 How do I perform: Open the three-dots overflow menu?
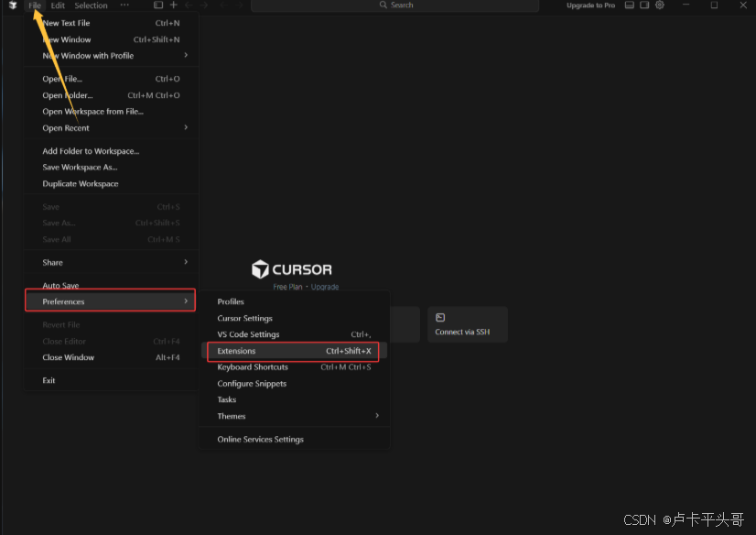(124, 5)
